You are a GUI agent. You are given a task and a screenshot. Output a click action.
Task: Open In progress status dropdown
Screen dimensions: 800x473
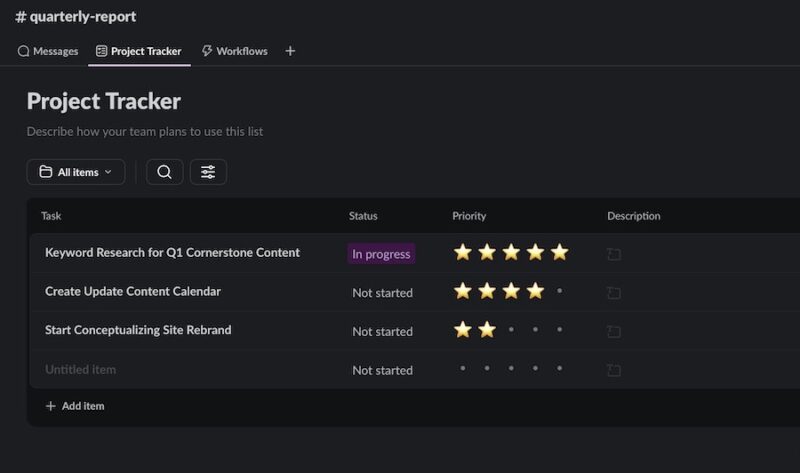pyautogui.click(x=381, y=254)
